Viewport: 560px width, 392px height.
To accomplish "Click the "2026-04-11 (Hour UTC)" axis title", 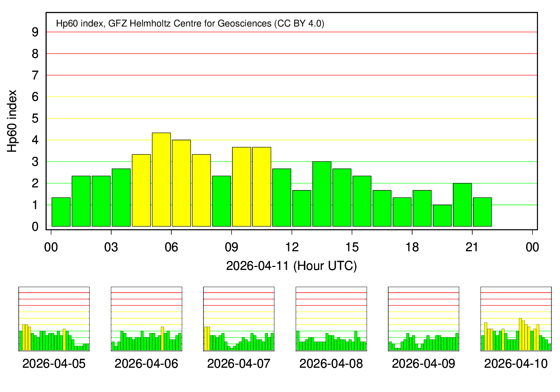I will 292,266.
